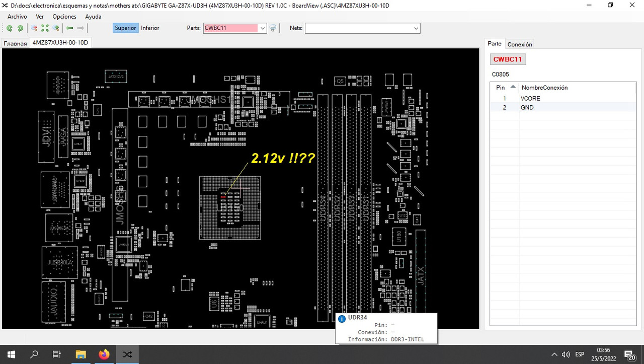Image resolution: width=644 pixels, height=364 pixels.
Task: Open the Opciones menu
Action: click(x=64, y=17)
